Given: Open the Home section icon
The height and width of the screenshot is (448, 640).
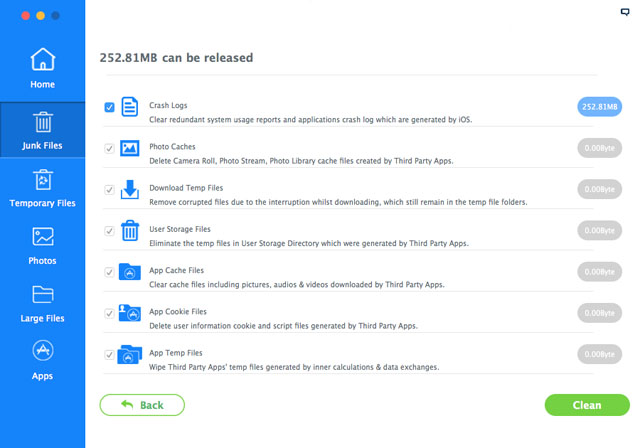Looking at the screenshot, I should click(x=42, y=59).
